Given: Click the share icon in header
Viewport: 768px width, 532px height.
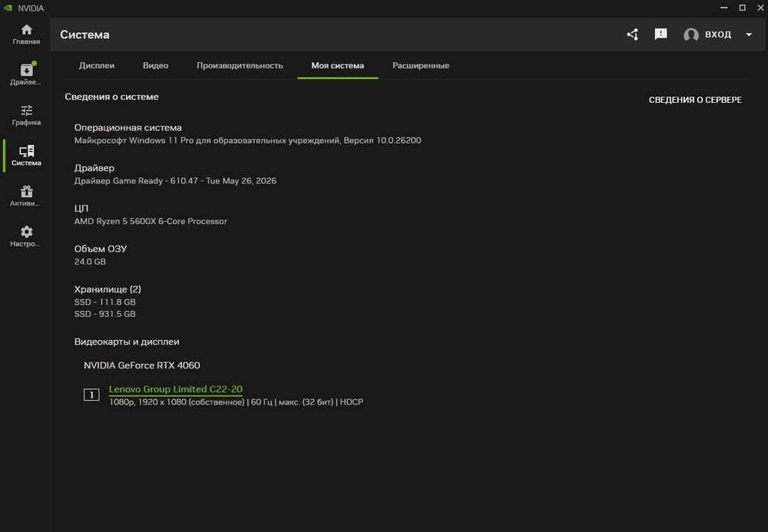Looking at the screenshot, I should point(632,35).
